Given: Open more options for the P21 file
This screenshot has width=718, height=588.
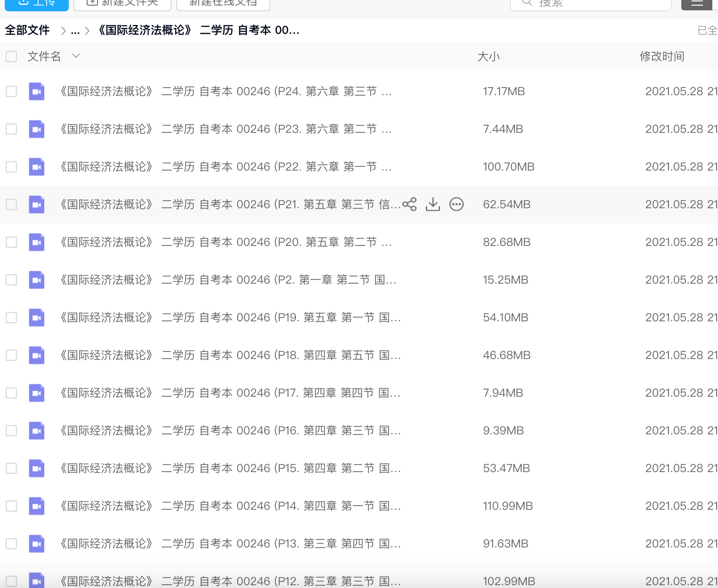Looking at the screenshot, I should point(457,204).
